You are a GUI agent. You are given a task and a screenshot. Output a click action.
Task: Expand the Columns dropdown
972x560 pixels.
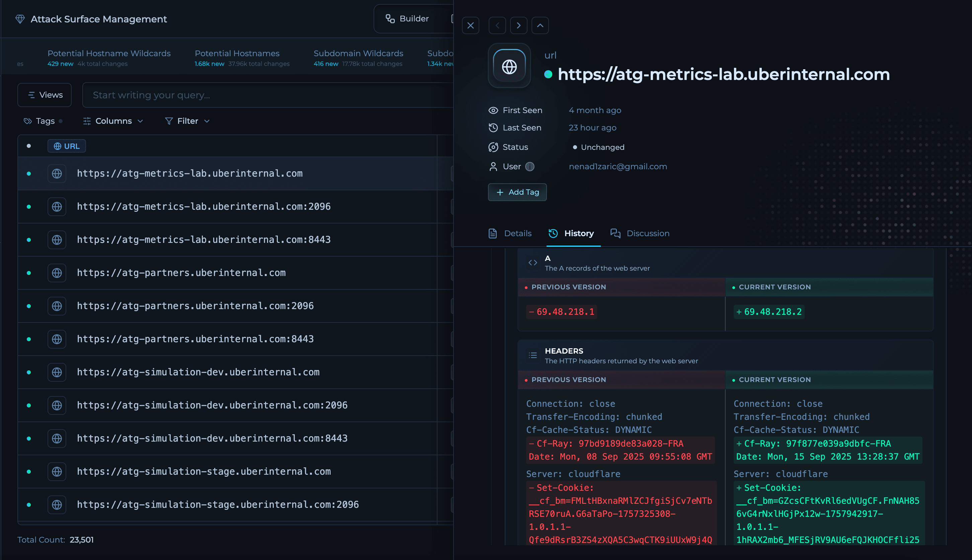(113, 121)
